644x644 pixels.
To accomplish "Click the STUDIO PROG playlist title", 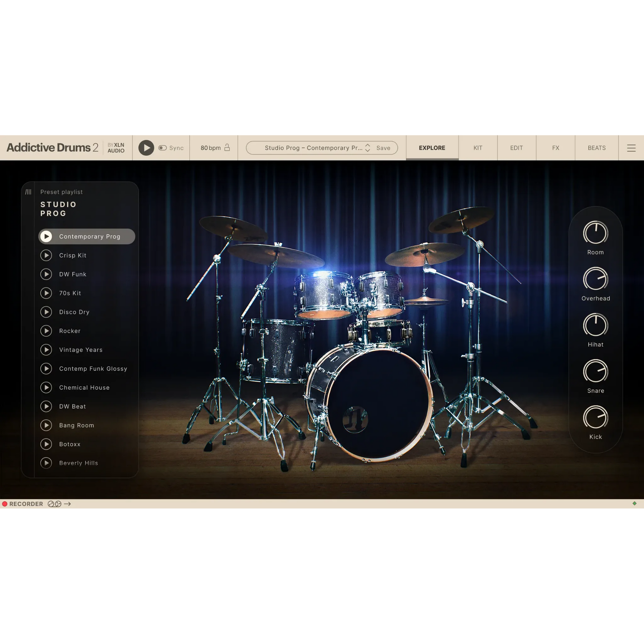I will tap(58, 209).
